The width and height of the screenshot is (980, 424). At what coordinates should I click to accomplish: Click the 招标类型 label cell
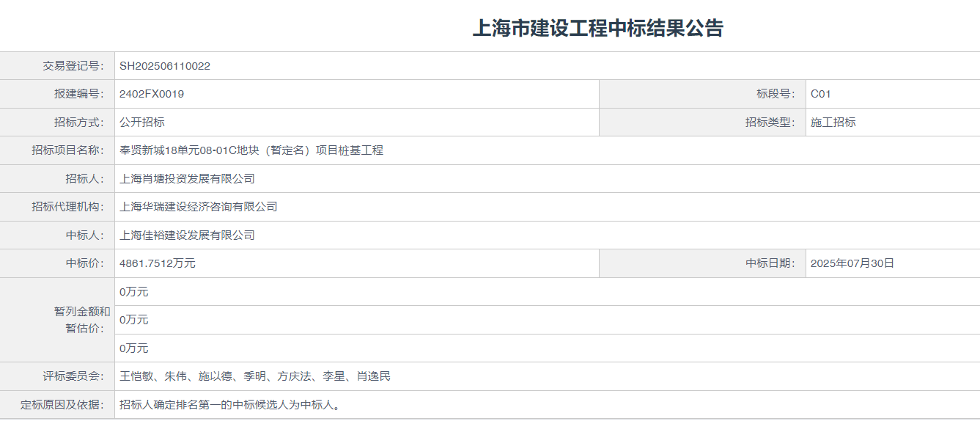[x=770, y=123]
